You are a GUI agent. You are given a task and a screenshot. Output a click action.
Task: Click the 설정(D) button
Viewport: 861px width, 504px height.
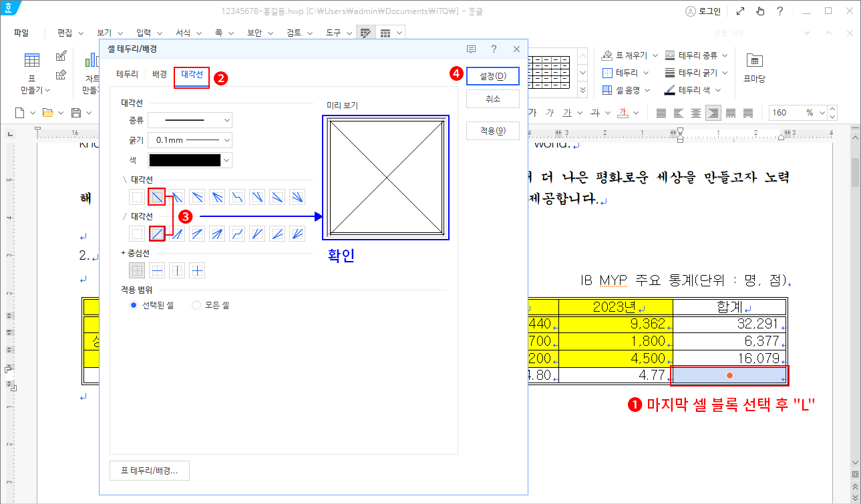(492, 75)
